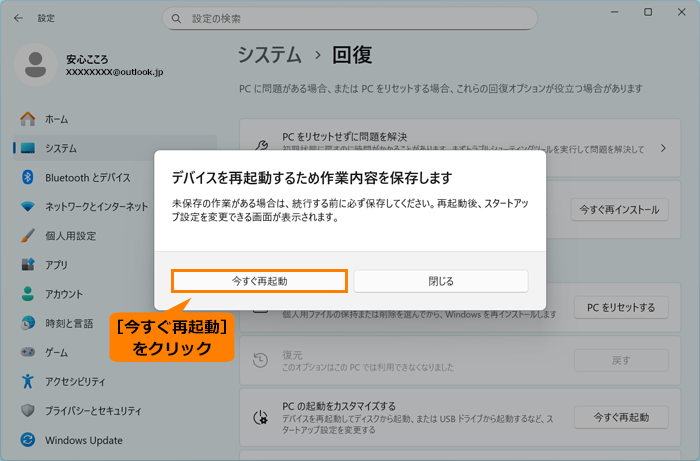Select システム in the sidebar
The height and width of the screenshot is (461, 700).
[115, 148]
